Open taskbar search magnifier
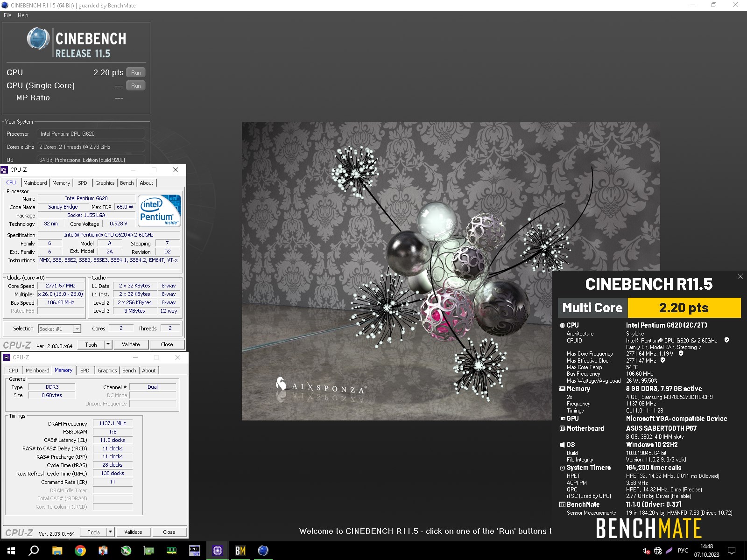747x560 pixels. 34,551
